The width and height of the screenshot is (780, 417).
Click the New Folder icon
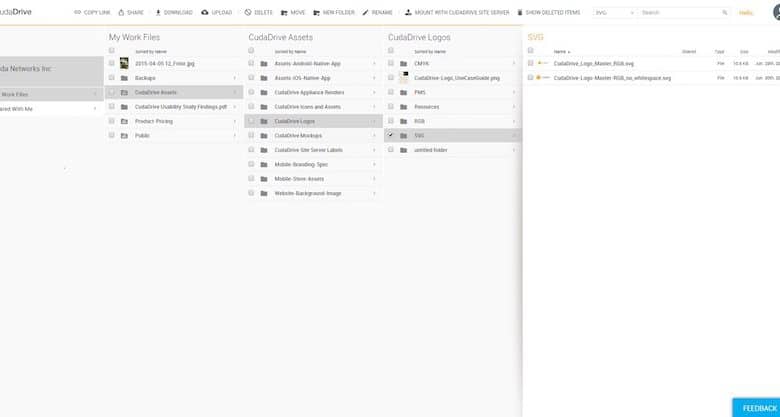click(316, 12)
